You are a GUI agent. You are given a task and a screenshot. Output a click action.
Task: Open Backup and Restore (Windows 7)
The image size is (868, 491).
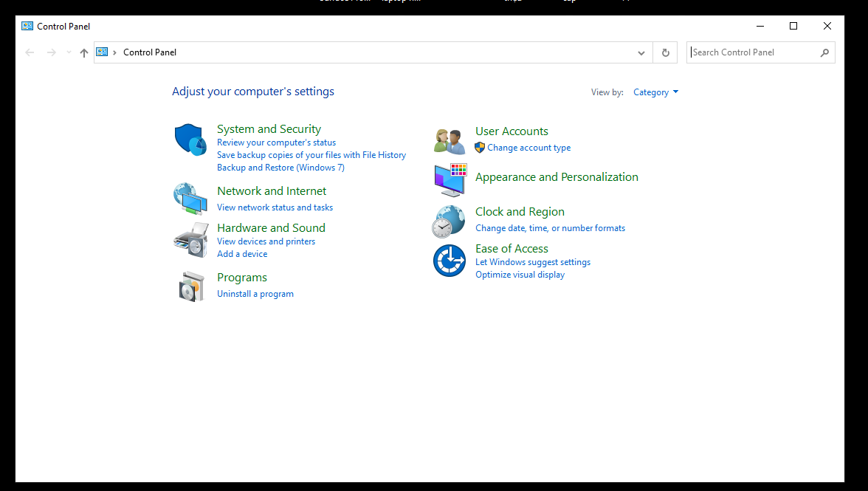[x=280, y=168]
